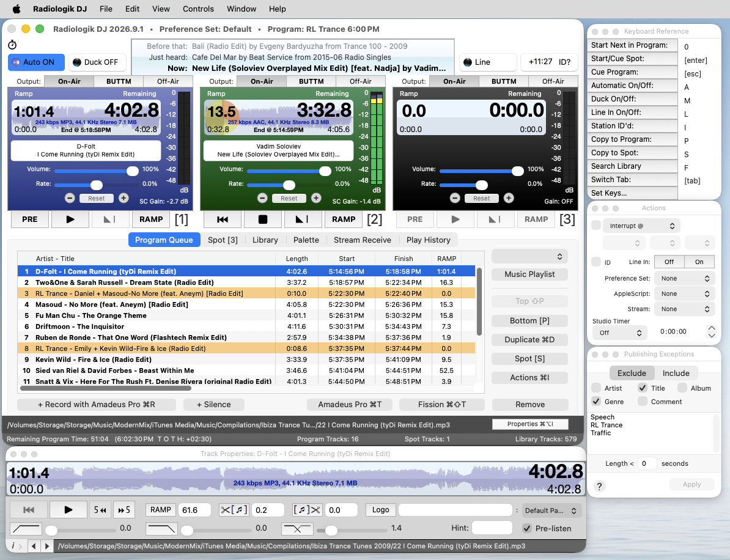Image resolution: width=730 pixels, height=560 pixels.
Task: Open the Stream dropdown
Action: point(684,309)
